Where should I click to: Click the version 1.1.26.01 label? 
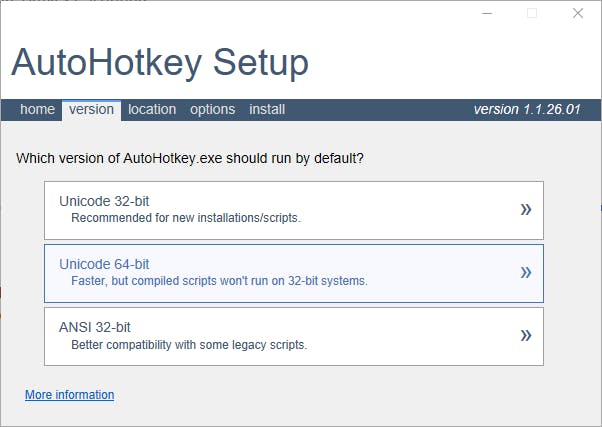pos(526,110)
